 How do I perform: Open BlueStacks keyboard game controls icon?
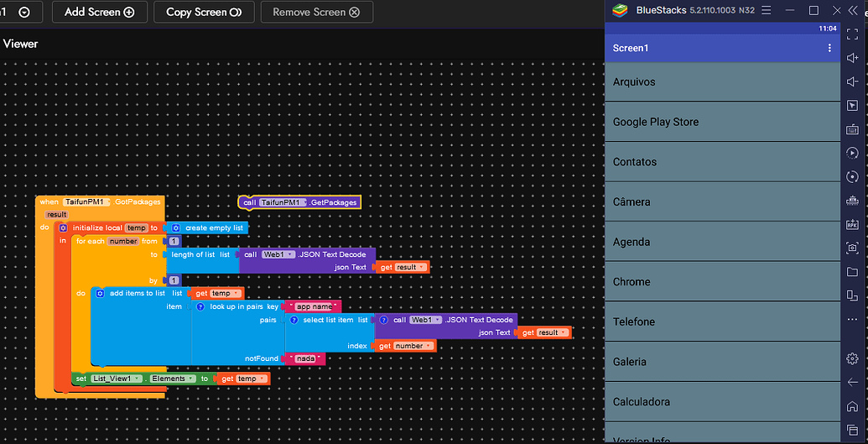pyautogui.click(x=853, y=129)
